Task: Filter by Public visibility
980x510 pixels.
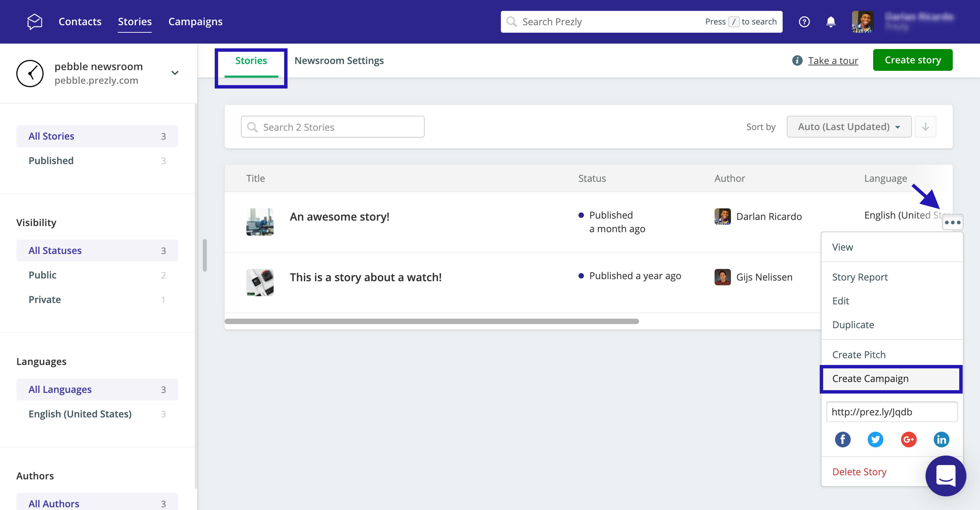Action: (97, 275)
